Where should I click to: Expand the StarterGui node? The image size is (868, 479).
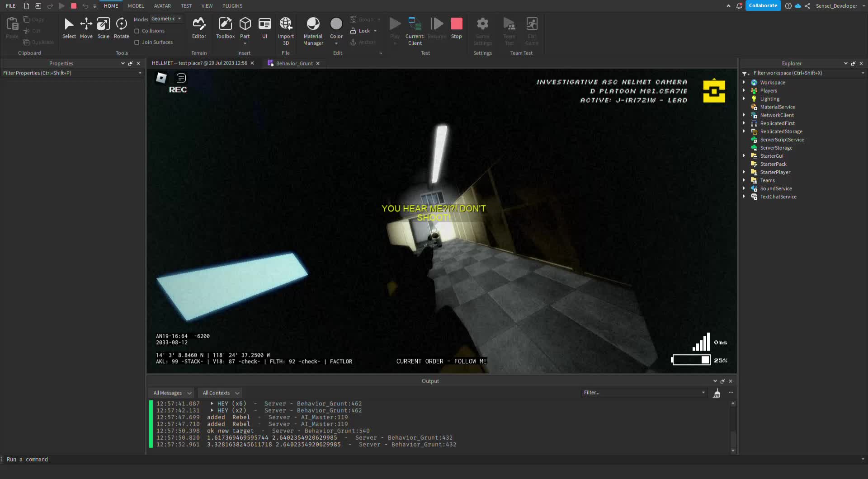coord(744,155)
